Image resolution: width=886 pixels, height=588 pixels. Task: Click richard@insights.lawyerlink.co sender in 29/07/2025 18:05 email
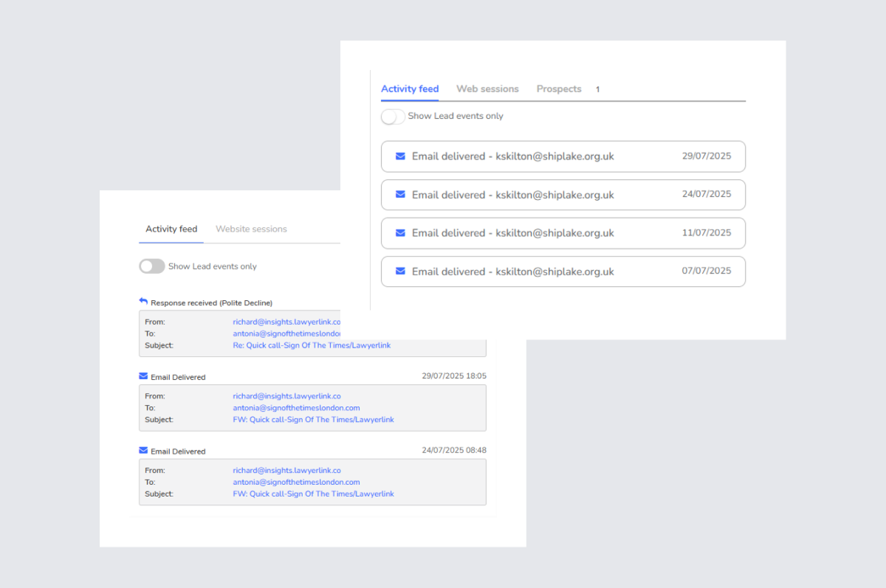pos(286,396)
